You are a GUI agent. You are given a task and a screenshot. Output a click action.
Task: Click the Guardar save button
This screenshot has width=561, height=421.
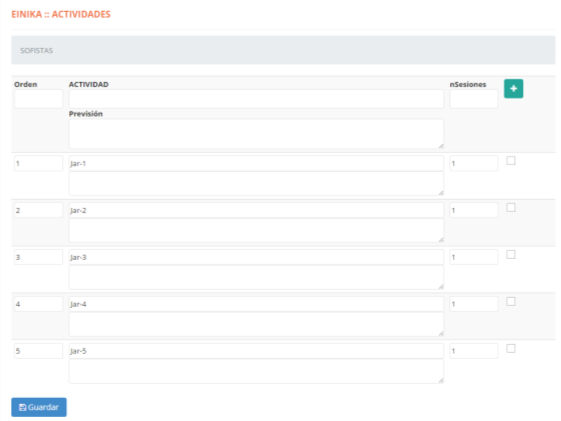[x=39, y=407]
